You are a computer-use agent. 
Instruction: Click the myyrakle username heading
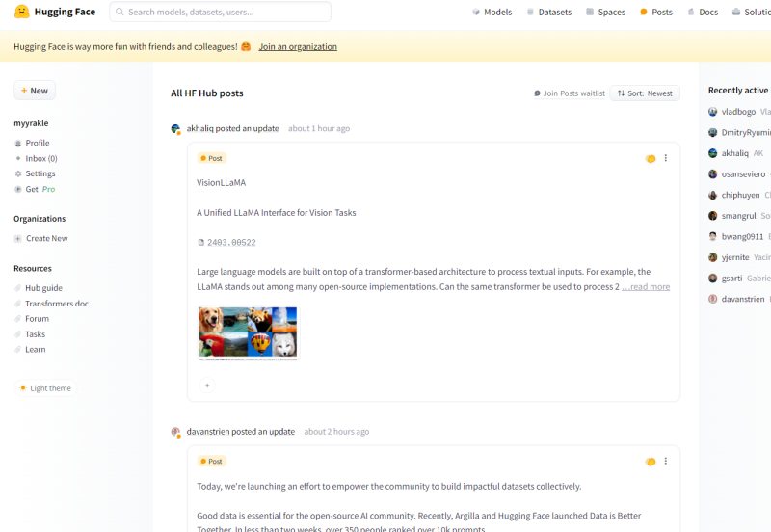pos(31,123)
